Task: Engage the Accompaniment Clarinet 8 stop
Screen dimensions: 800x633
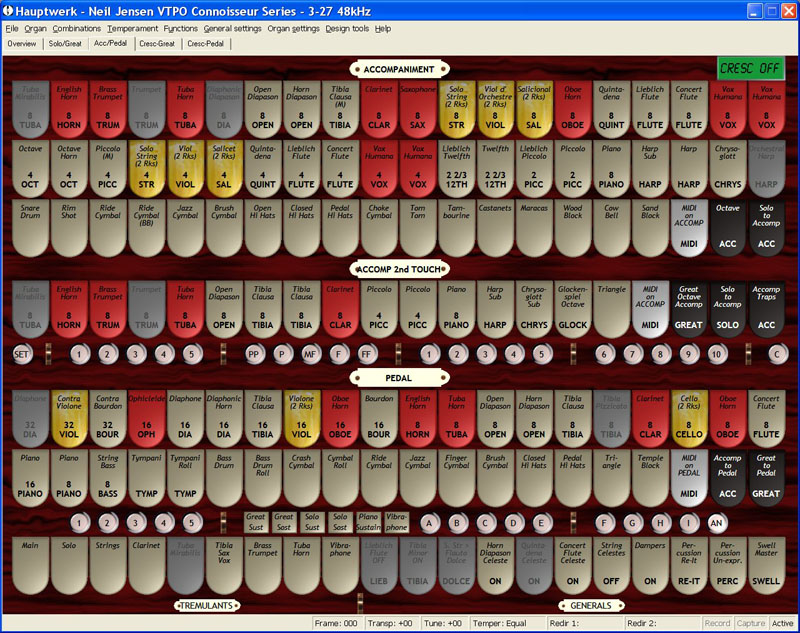Action: click(x=379, y=109)
